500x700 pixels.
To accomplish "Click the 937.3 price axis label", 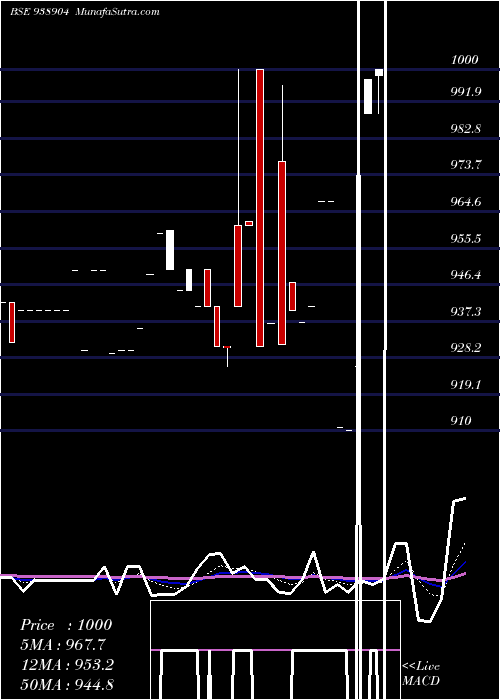I will (x=466, y=311).
